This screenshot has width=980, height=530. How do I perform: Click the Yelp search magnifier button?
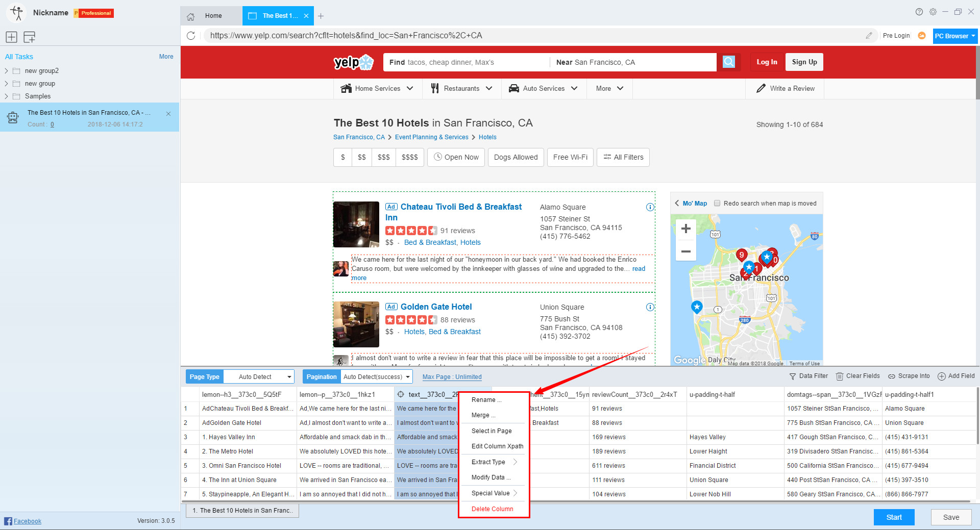click(x=729, y=62)
